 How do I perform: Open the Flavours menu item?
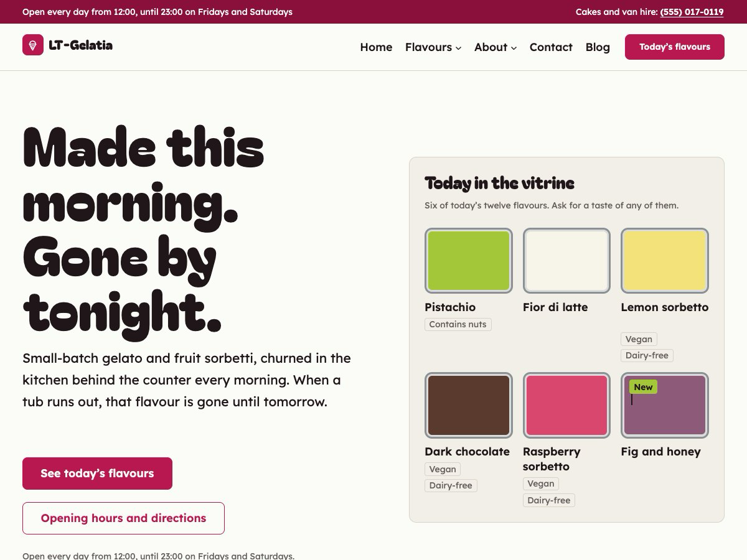[428, 47]
